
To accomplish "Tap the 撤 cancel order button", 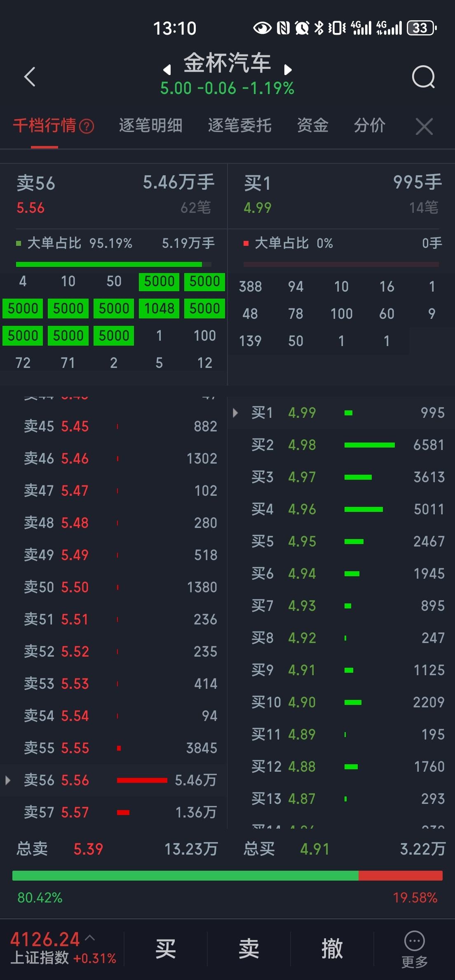I will tap(332, 949).
